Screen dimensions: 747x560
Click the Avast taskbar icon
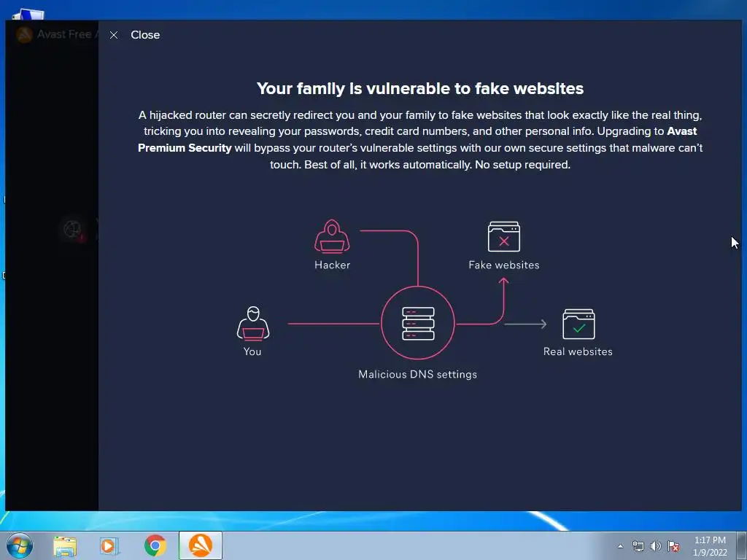(x=201, y=545)
